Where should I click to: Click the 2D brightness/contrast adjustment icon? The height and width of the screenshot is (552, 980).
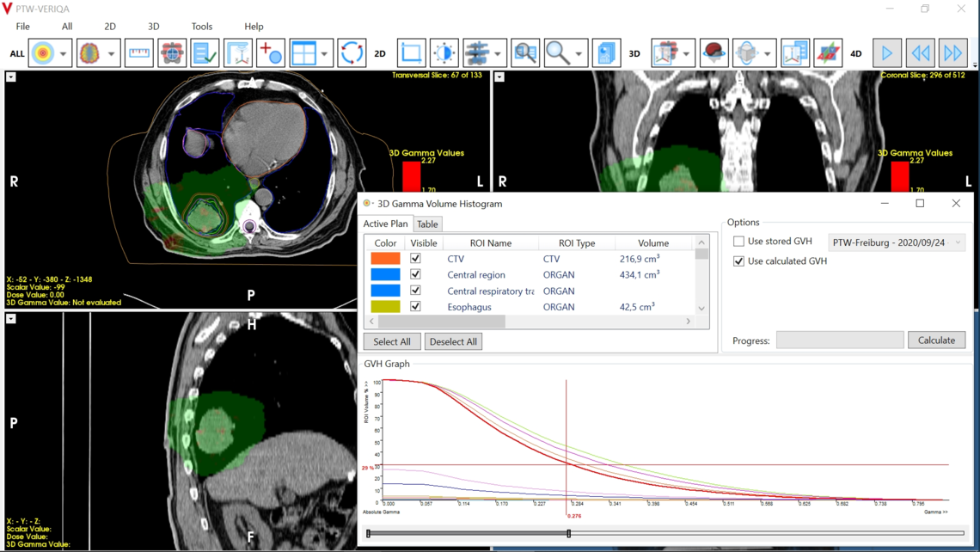[444, 52]
